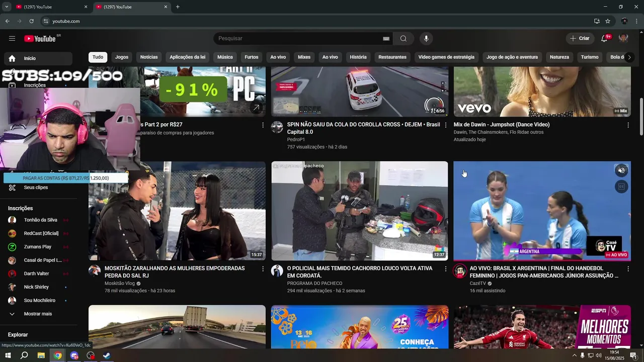The height and width of the screenshot is (362, 644).
Task: Open options for O POLICIAL MAIS TEMIDO video
Action: 445,269
